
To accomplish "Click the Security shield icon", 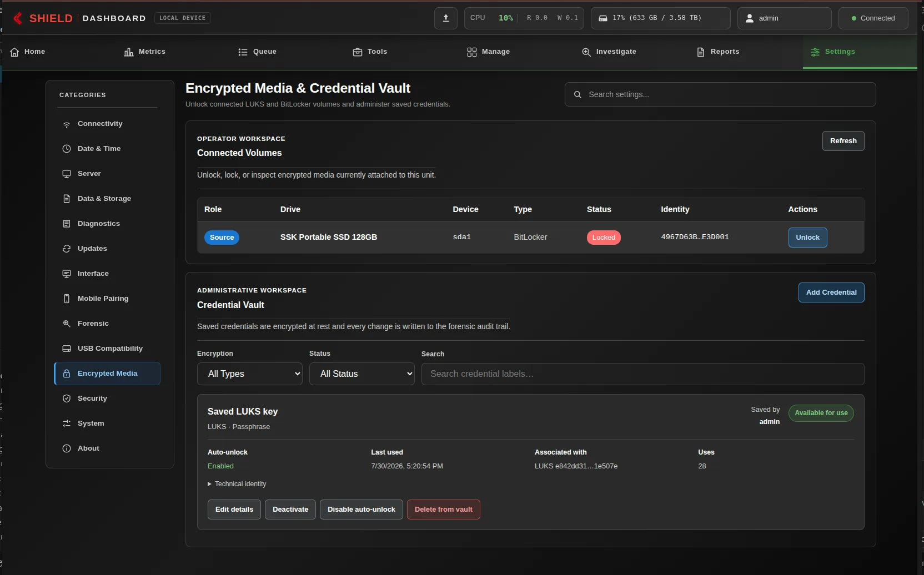I will coord(67,399).
